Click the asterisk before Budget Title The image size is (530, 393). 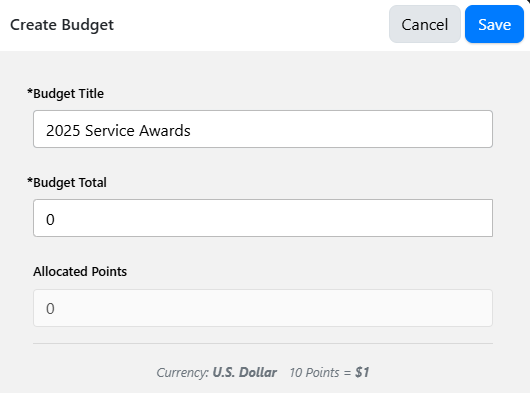pos(30,92)
